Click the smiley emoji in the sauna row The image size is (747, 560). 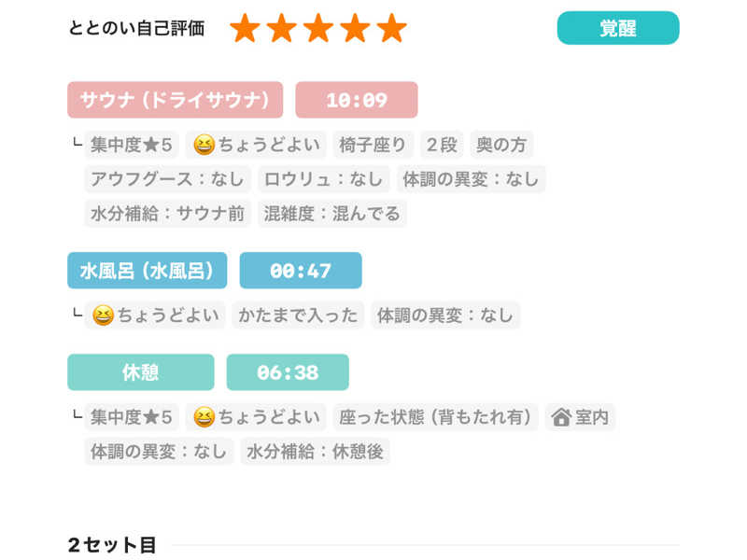click(x=203, y=145)
